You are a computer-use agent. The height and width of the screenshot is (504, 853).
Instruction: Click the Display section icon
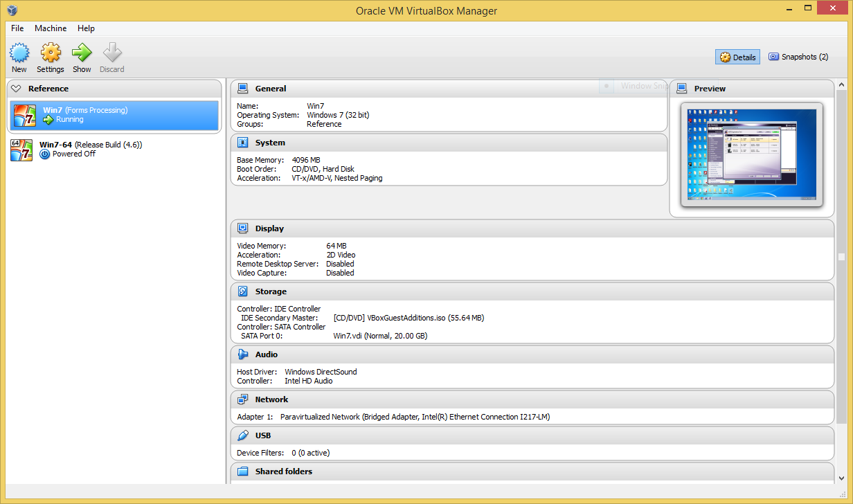[x=243, y=228]
